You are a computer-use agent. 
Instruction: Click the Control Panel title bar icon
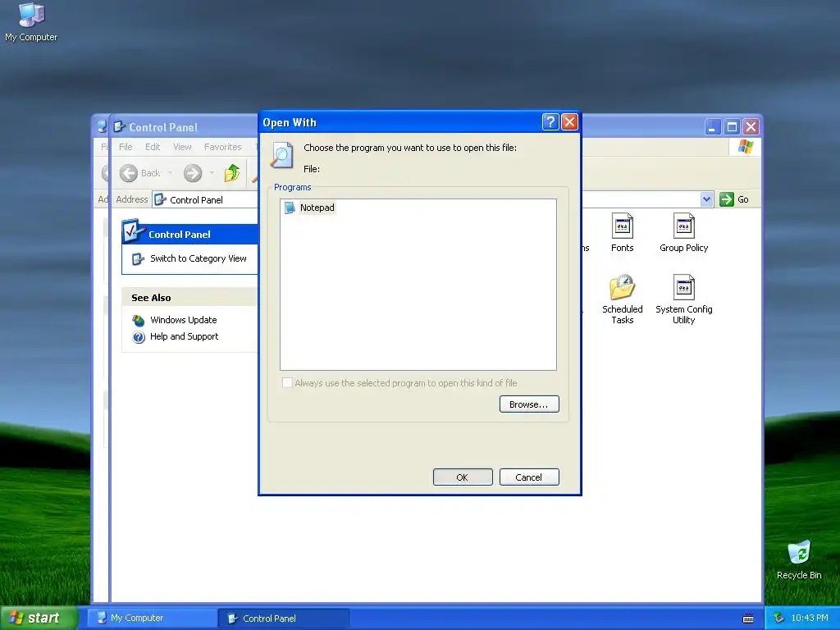(119, 127)
